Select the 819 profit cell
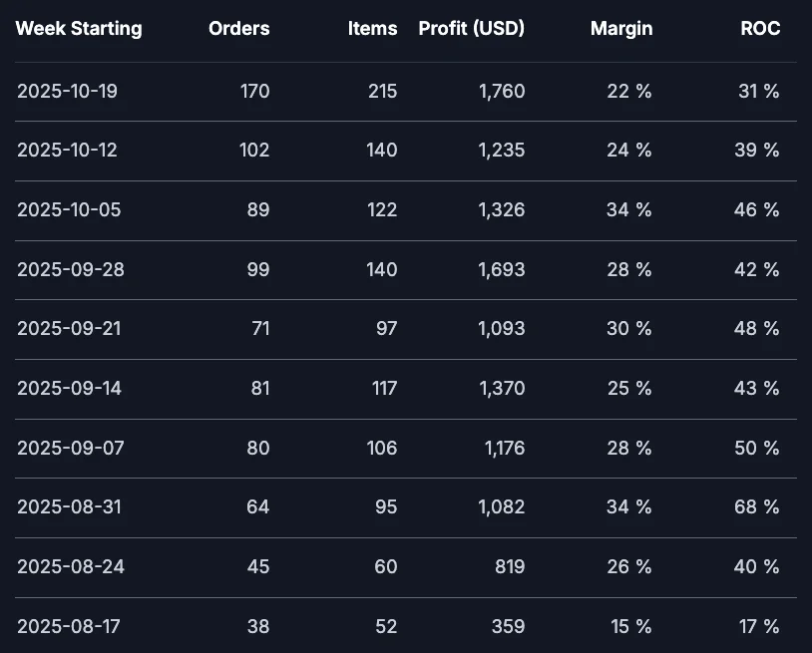This screenshot has height=653, width=812. click(x=509, y=567)
